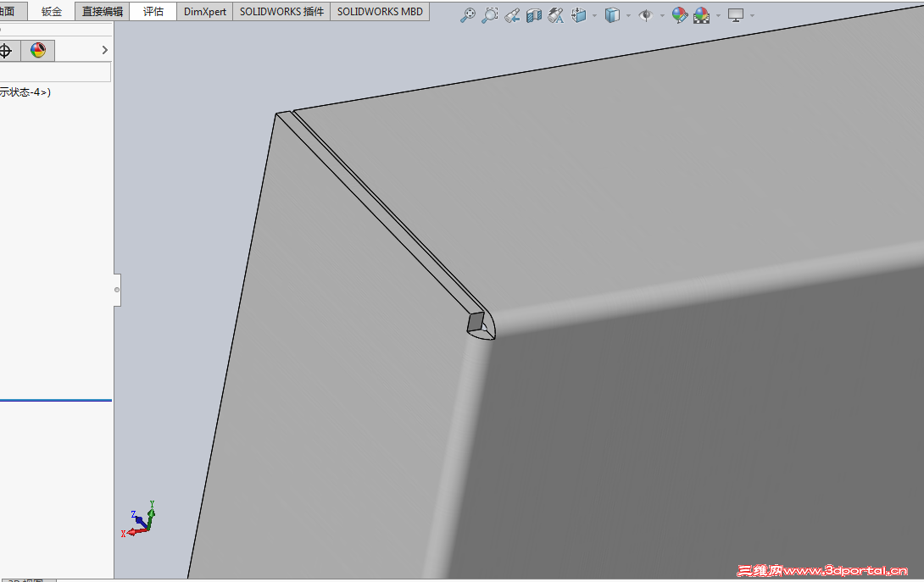This screenshot has height=582, width=924.
Task: Toggle the Section View tool
Action: pyautogui.click(x=534, y=15)
